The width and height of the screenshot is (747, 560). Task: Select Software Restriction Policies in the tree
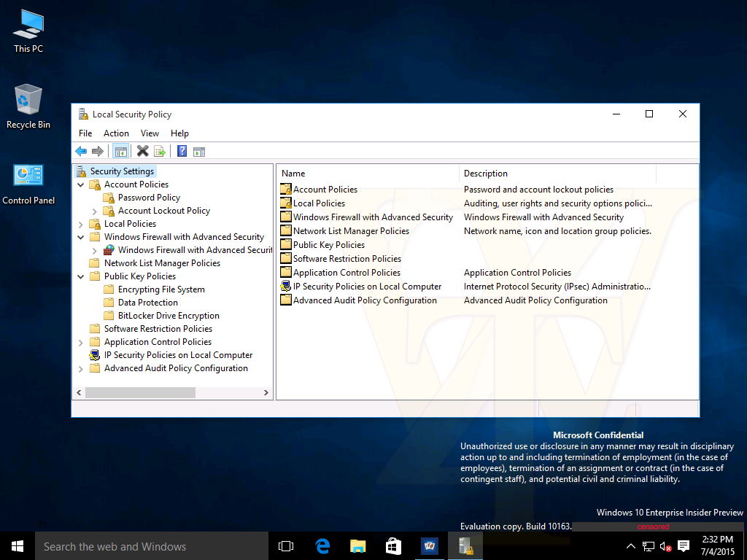point(158,329)
